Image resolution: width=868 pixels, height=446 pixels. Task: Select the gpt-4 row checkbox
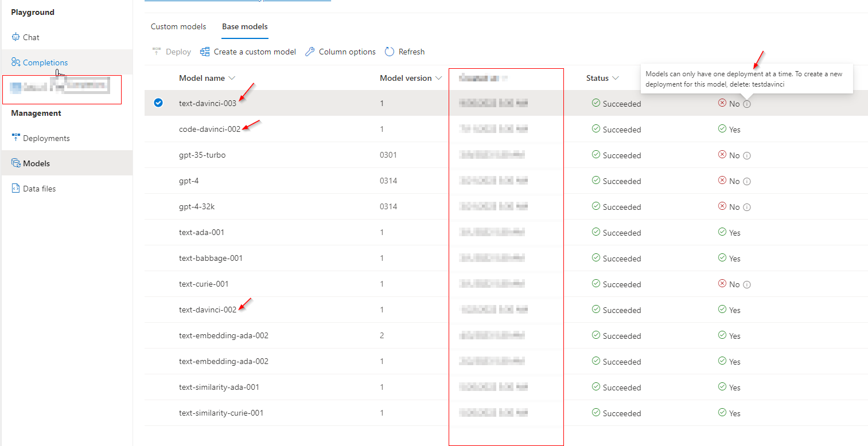pos(158,181)
